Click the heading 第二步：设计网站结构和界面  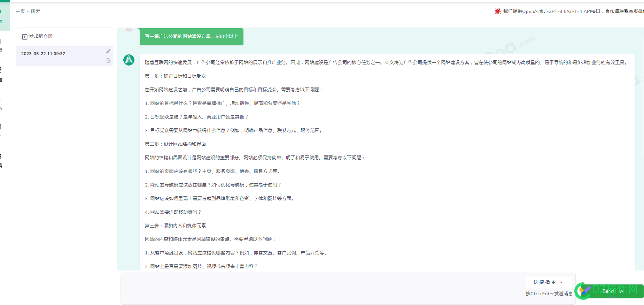click(175, 144)
